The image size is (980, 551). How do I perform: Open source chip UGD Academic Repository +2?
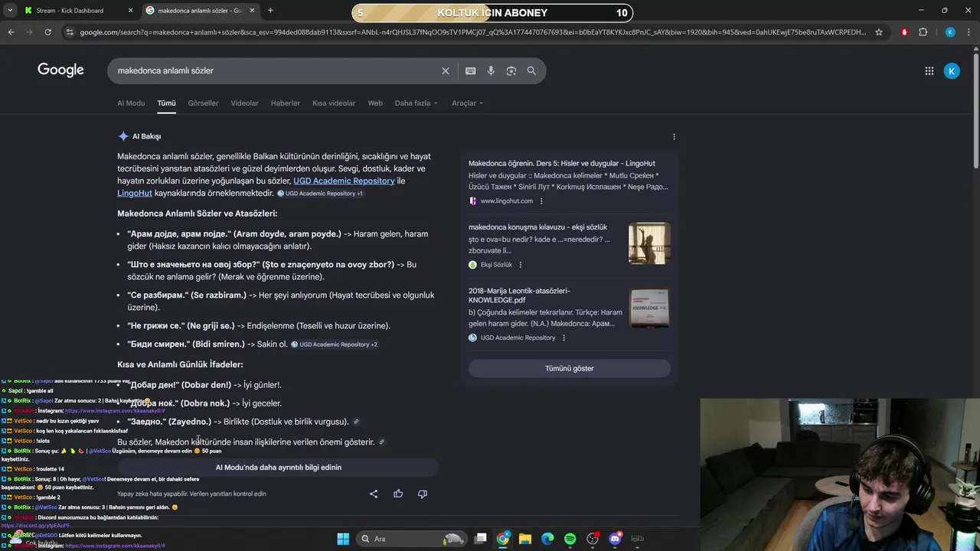point(335,344)
